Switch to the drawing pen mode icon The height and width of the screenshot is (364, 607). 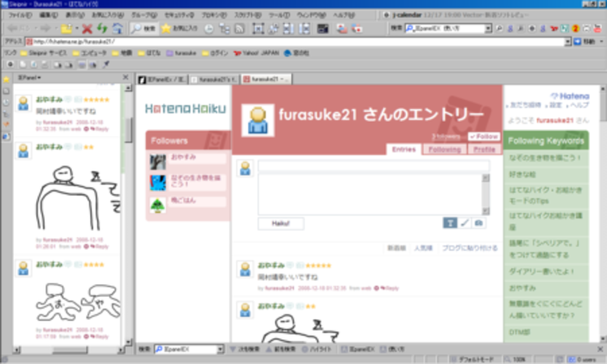pyautogui.click(x=464, y=223)
